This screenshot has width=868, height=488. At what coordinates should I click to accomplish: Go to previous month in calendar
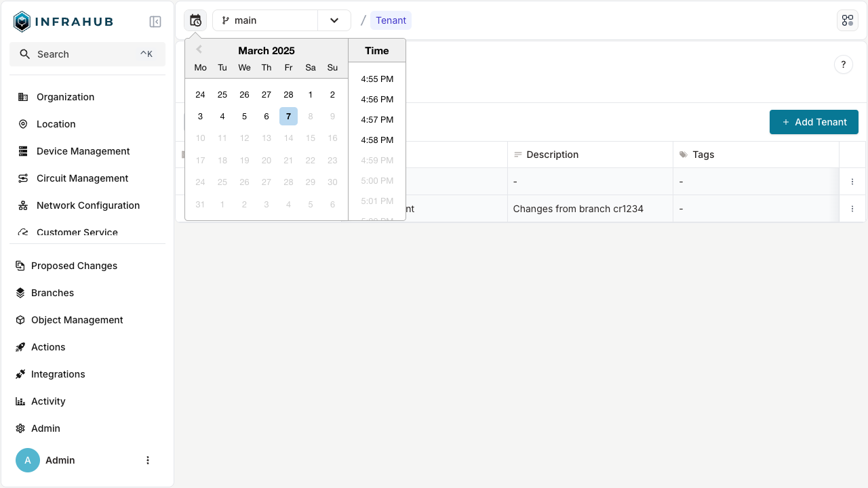[199, 50]
